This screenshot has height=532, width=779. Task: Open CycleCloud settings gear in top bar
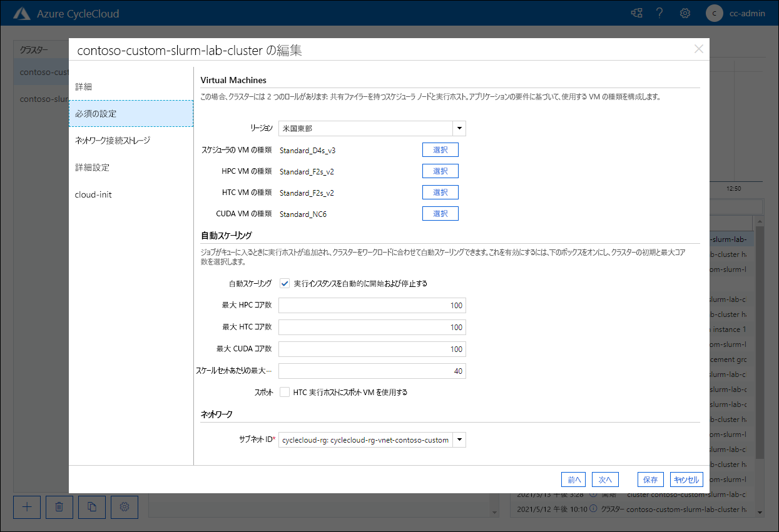tap(685, 13)
